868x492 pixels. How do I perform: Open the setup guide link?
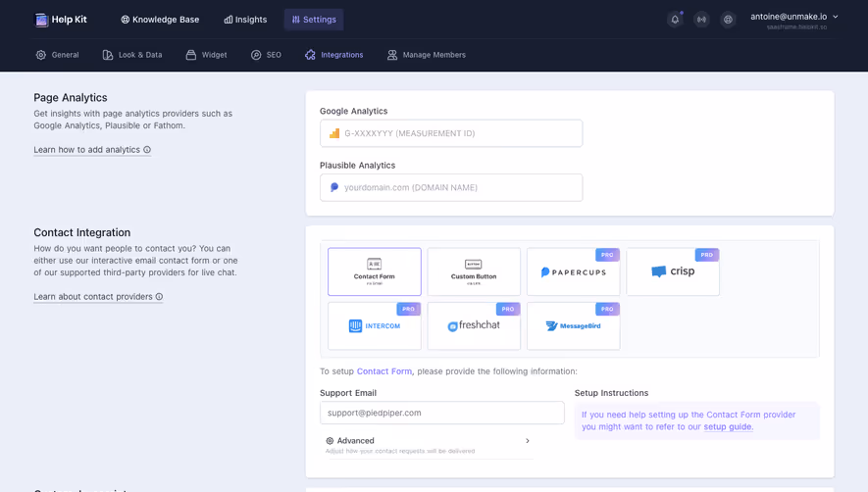click(x=728, y=426)
